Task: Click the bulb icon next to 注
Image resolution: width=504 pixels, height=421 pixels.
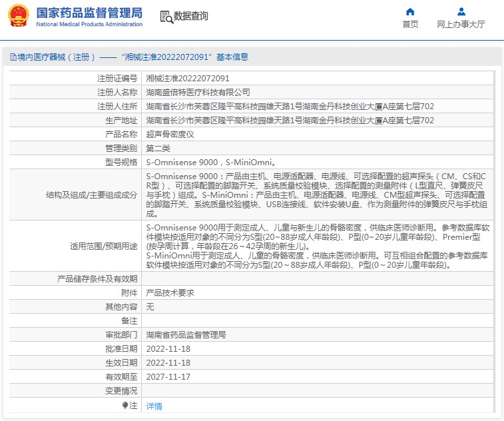Action: 125,405
